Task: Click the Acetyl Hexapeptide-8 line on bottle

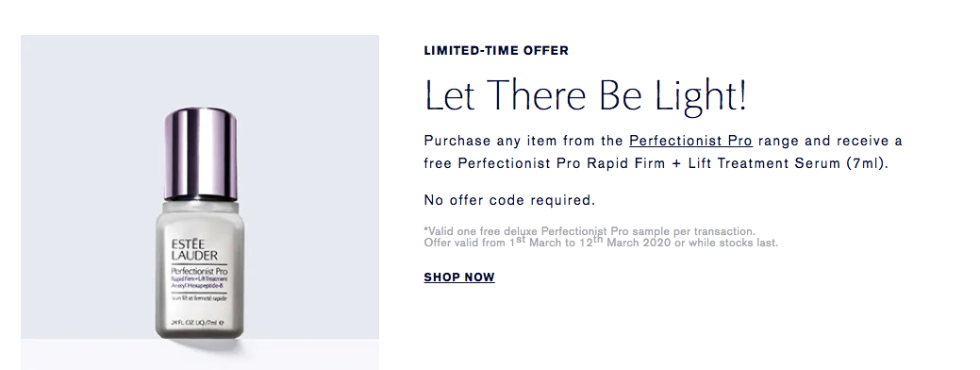Action: pyautogui.click(x=197, y=285)
